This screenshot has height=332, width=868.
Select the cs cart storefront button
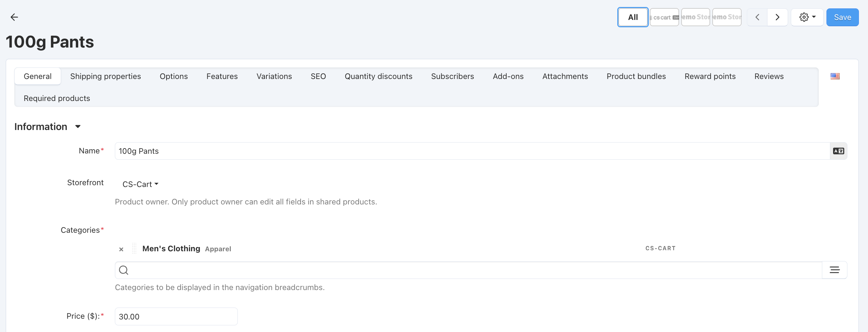point(664,17)
